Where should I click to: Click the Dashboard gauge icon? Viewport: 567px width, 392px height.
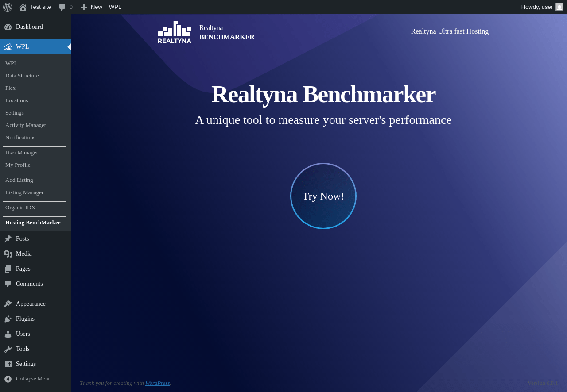(8, 27)
